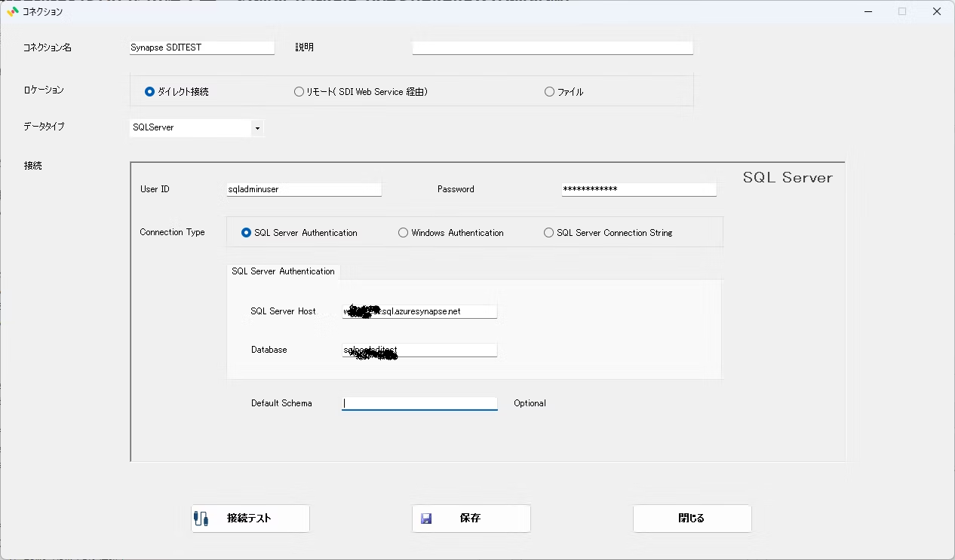
Task: Click the Database name field
Action: [x=419, y=350]
